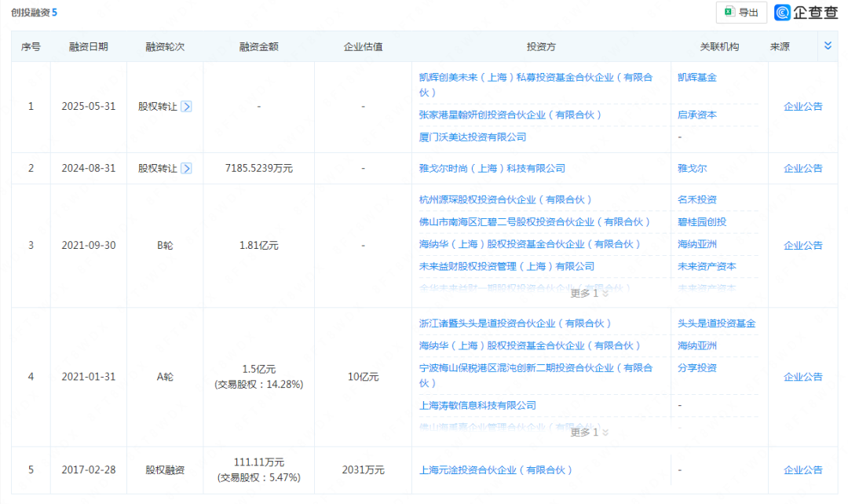Click the 融资轮次 column header
This screenshot has height=504, width=848.
[165, 46]
